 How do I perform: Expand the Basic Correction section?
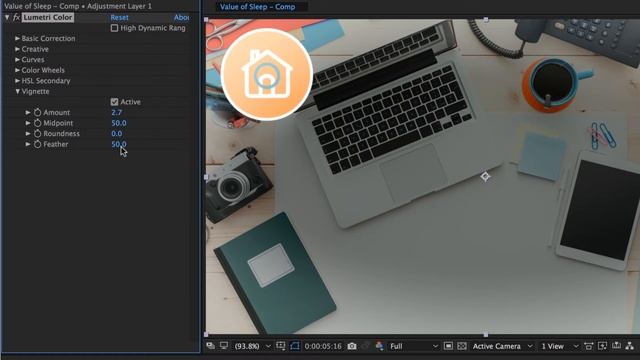coord(17,38)
